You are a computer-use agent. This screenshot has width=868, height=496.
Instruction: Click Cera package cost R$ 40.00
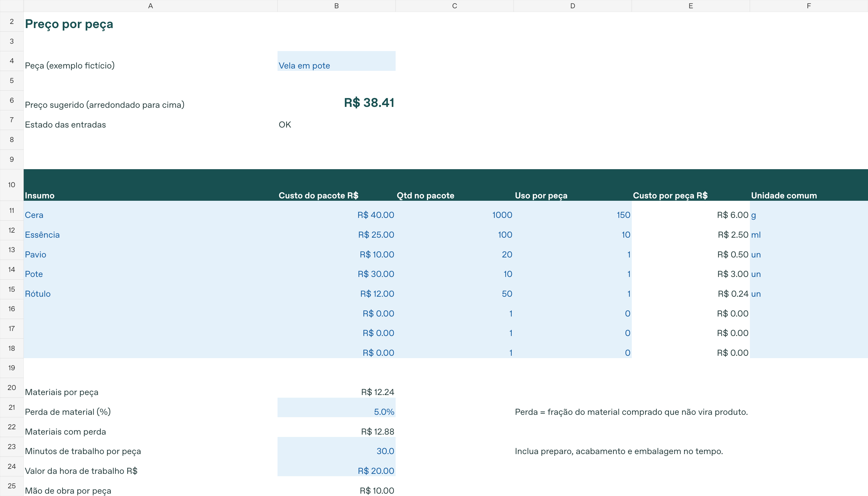336,211
